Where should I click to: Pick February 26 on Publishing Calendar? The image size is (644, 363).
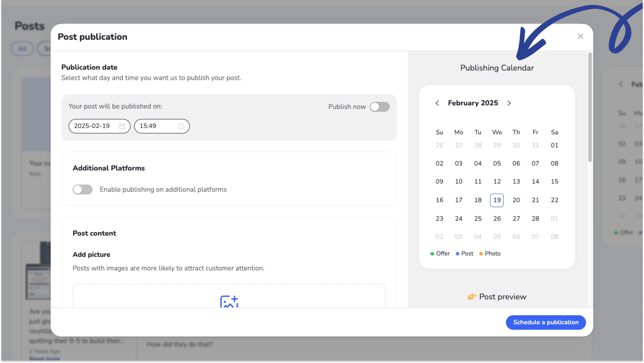[x=497, y=219]
